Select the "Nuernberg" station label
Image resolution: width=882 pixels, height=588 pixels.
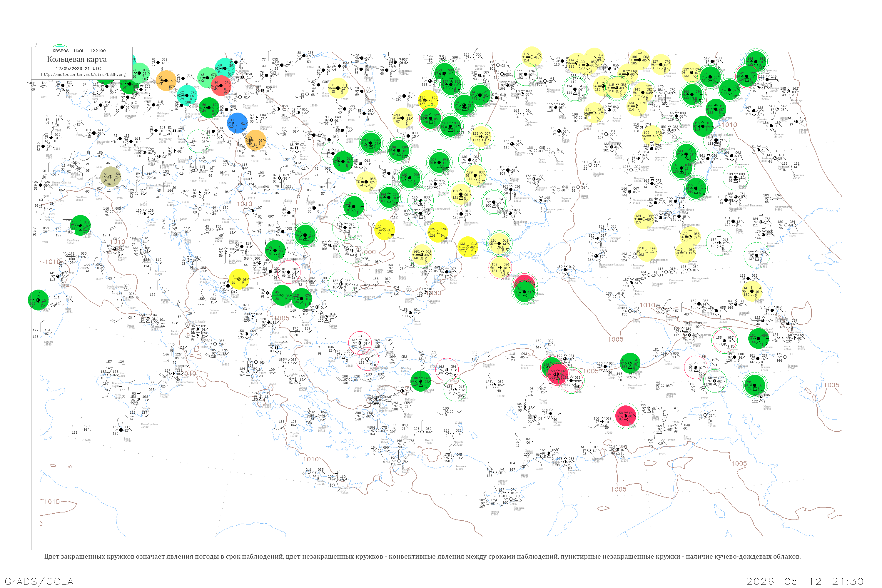pos(165,139)
